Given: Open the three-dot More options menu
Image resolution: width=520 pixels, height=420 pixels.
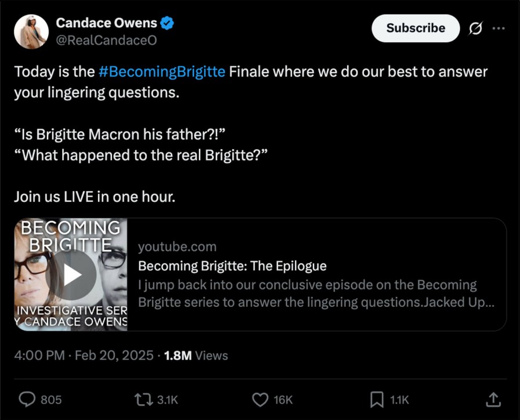Looking at the screenshot, I should pyautogui.click(x=499, y=28).
